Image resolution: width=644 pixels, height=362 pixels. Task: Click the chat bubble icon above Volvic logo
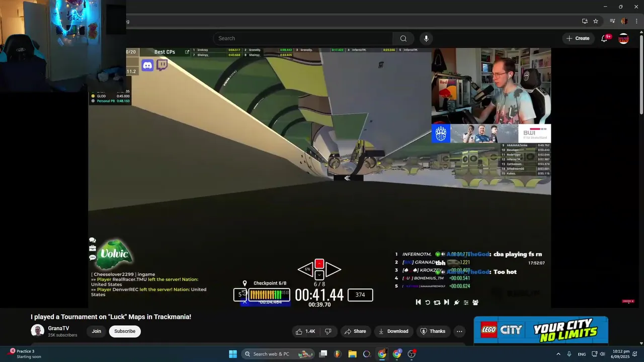point(93,240)
